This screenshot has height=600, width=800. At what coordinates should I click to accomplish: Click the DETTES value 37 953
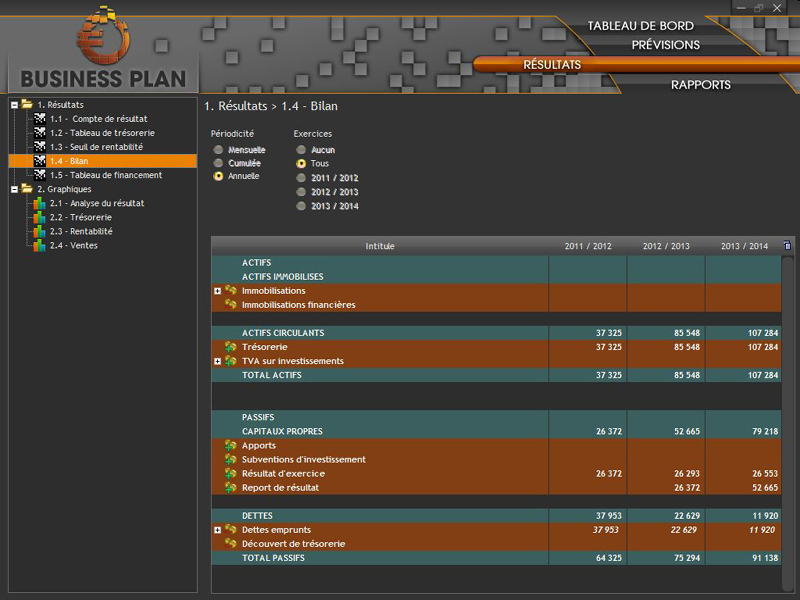pyautogui.click(x=609, y=516)
